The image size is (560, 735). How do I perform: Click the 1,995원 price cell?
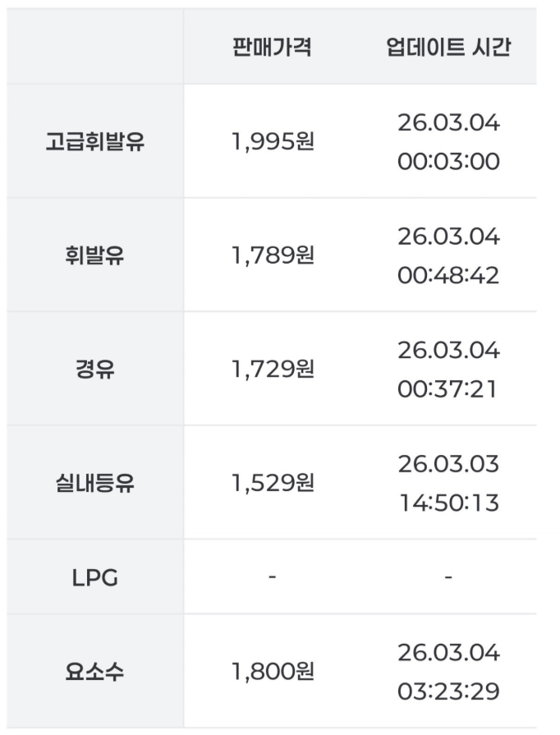pos(272,142)
